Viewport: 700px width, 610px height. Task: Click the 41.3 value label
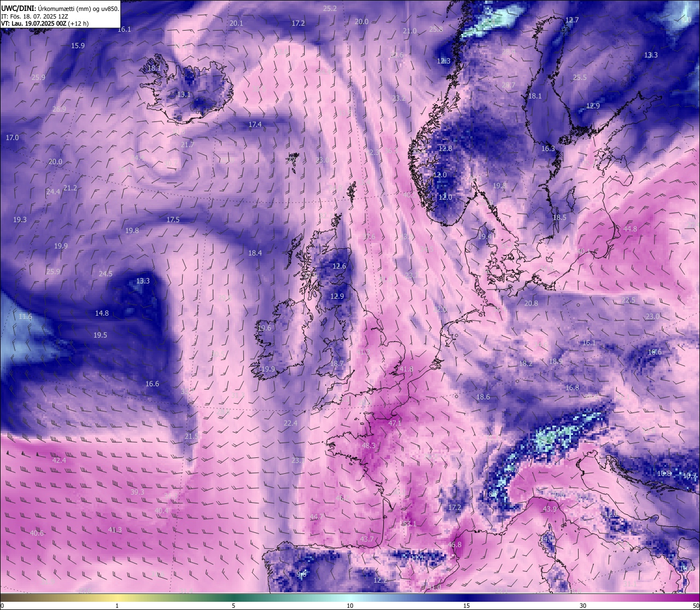click(115, 530)
